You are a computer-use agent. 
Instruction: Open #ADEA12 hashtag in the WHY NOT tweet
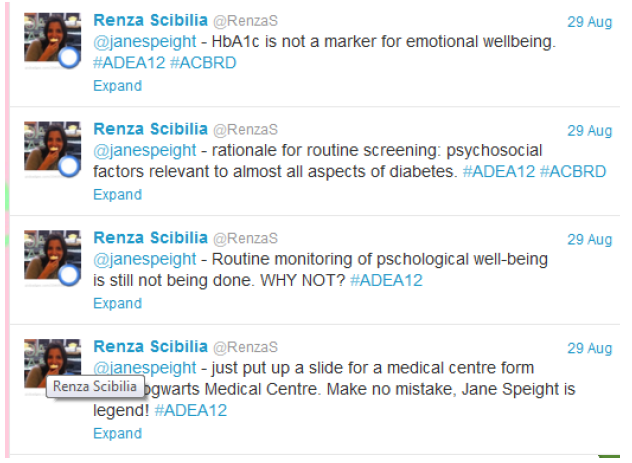pyautogui.click(x=386, y=281)
